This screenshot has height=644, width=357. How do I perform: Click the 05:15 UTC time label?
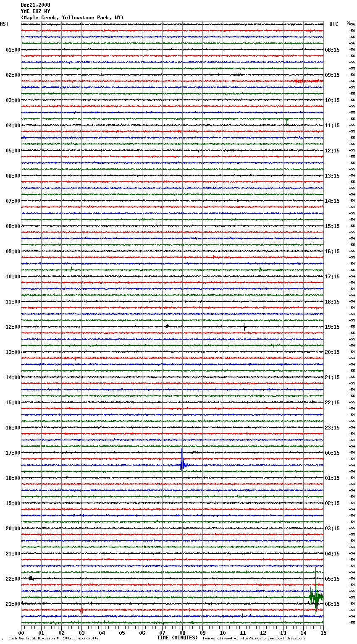pos(332,579)
